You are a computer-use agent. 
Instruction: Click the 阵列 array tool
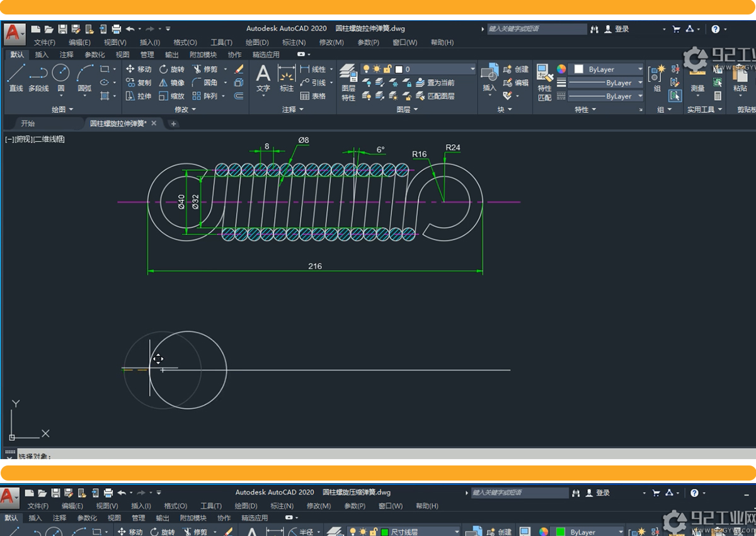(x=205, y=96)
